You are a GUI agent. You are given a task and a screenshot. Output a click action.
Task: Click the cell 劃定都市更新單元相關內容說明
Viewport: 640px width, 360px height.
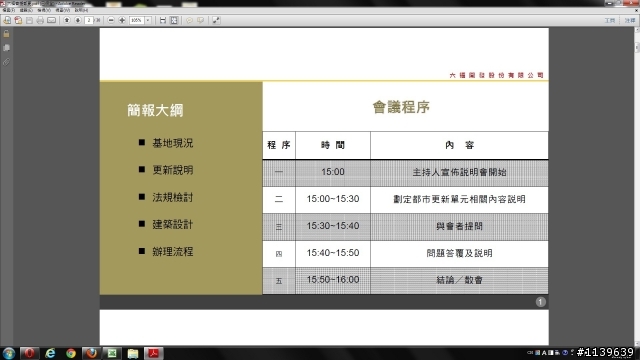click(x=460, y=199)
